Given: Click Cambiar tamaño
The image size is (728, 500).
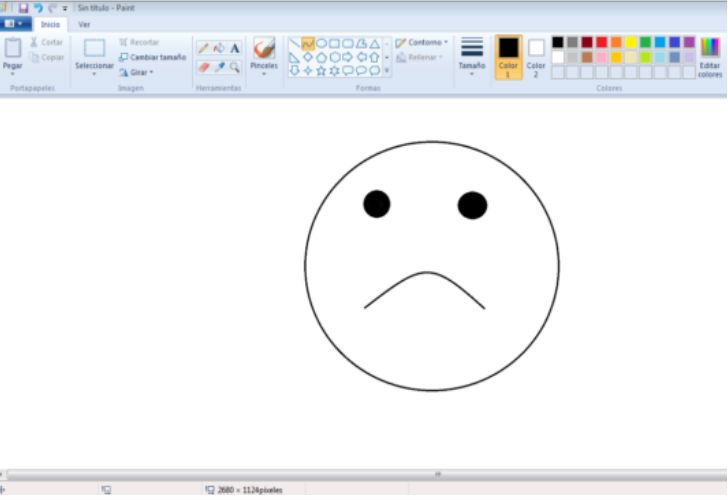Looking at the screenshot, I should click(153, 57).
